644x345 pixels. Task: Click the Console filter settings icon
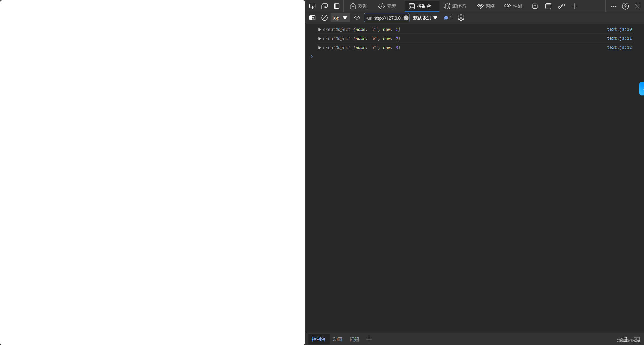click(x=461, y=17)
